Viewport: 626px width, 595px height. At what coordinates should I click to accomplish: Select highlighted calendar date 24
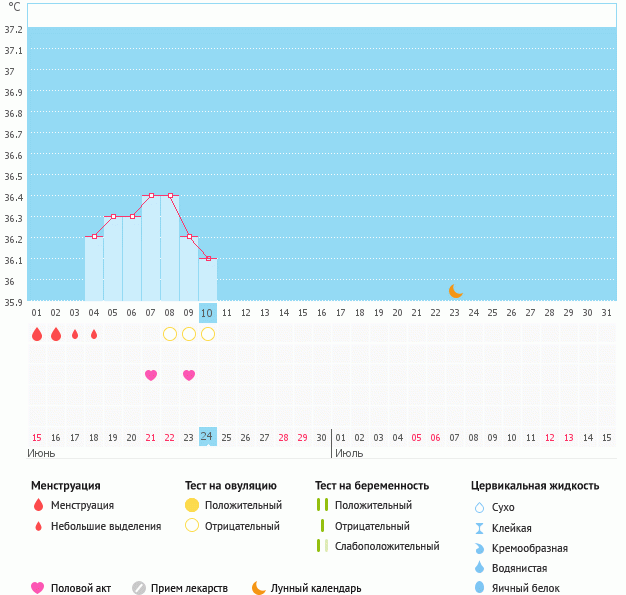(x=208, y=436)
